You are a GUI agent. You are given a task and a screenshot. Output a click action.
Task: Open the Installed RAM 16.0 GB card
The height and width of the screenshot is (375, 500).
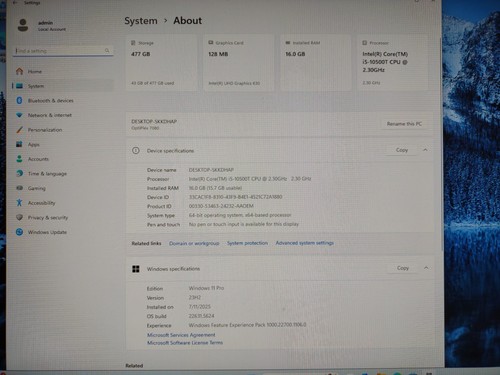click(x=316, y=63)
